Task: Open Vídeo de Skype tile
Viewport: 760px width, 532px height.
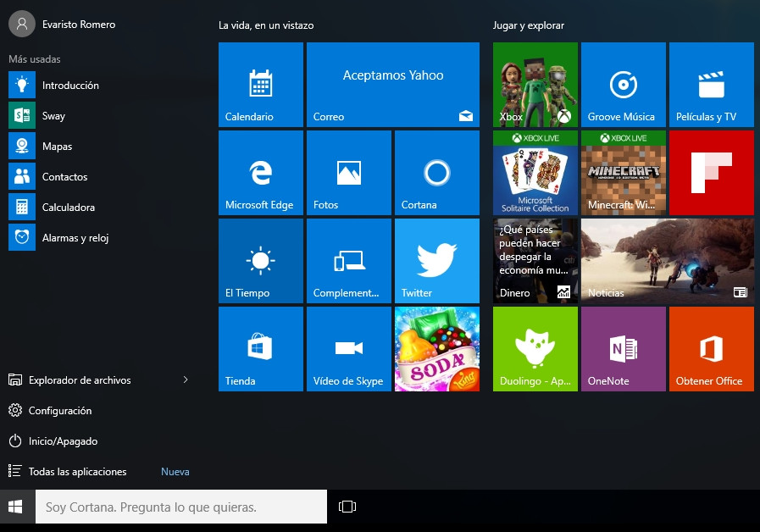Action: [348, 349]
